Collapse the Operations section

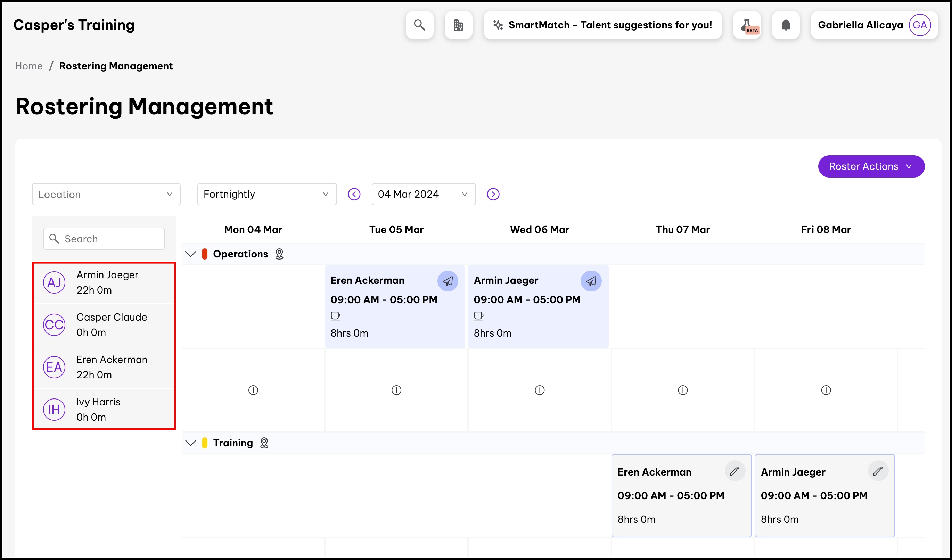point(191,254)
